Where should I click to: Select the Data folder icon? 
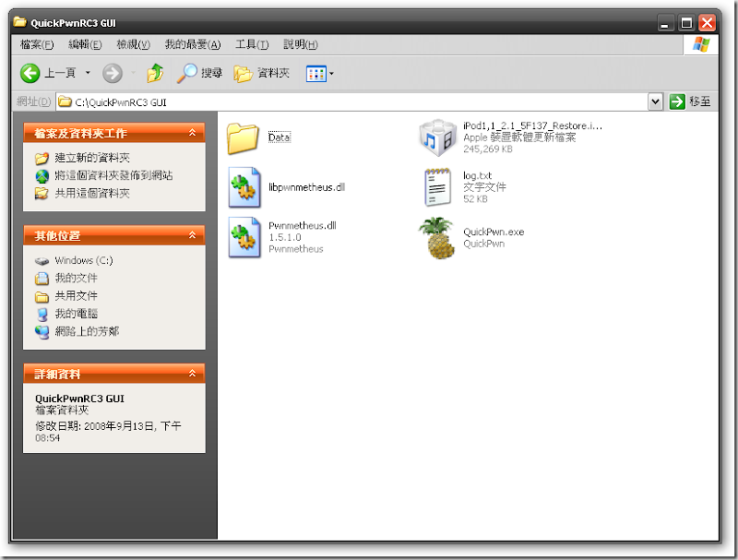(243, 137)
